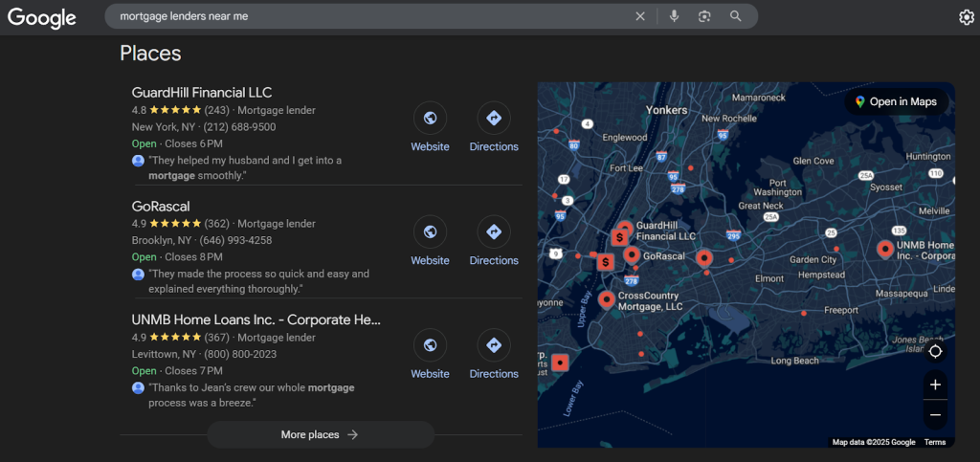Click UNMB's 4.9 rating with 367 reviews

click(x=181, y=338)
